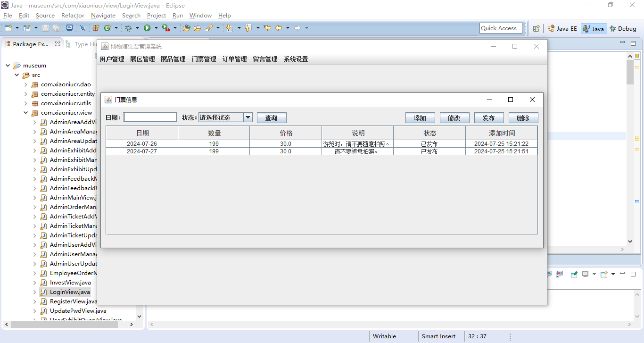This screenshot has height=343, width=644.
Task: Switch to the Java EE perspective
Action: [562, 28]
